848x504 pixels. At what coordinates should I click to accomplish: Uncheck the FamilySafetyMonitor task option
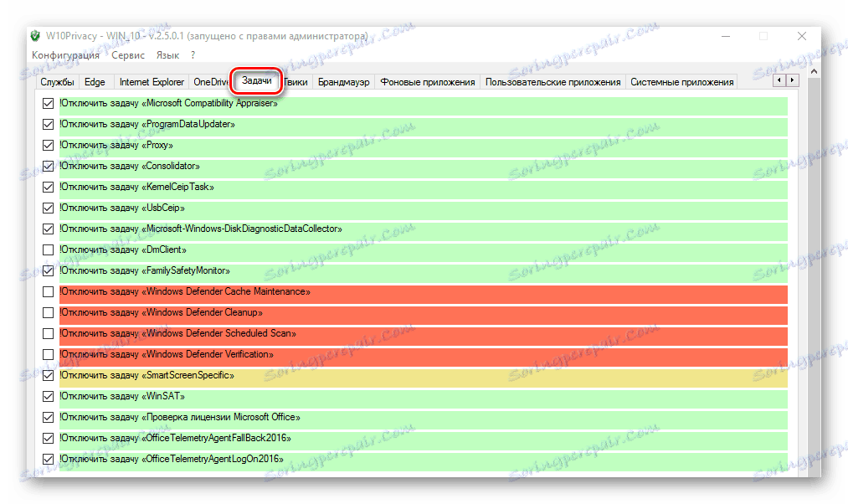tap(48, 270)
